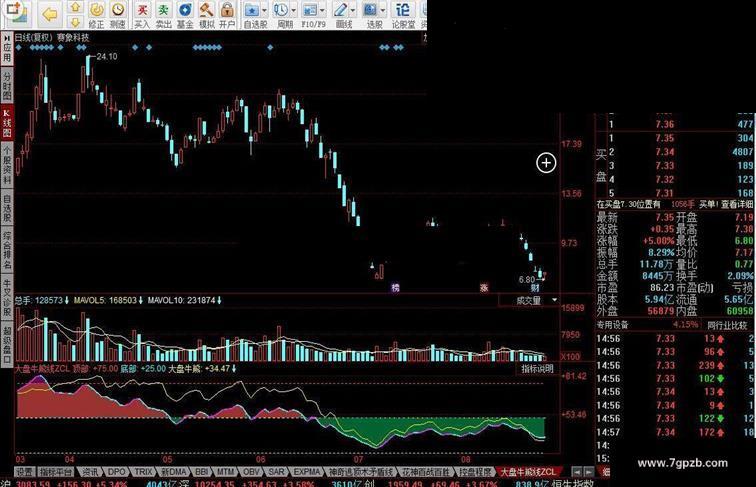Click the 24.10 high price label

pyautogui.click(x=107, y=56)
